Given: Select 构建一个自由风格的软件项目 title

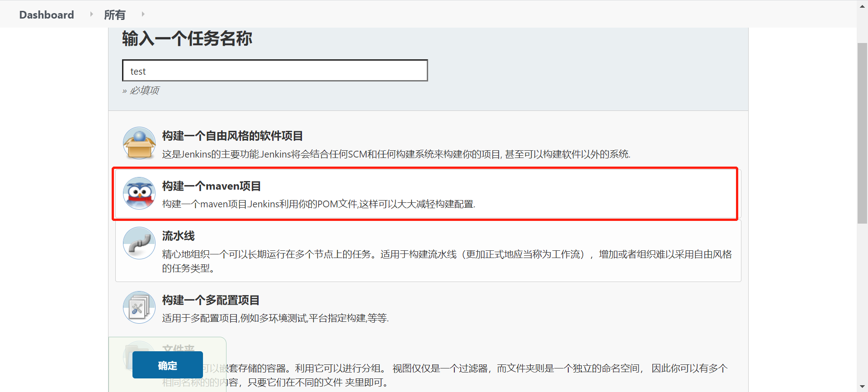Looking at the screenshot, I should click(232, 136).
